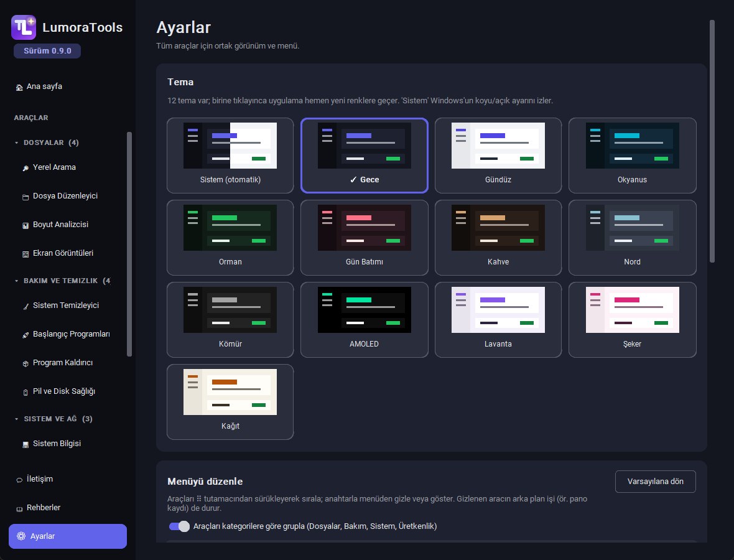Click the selected Gece theme card

coord(364,156)
